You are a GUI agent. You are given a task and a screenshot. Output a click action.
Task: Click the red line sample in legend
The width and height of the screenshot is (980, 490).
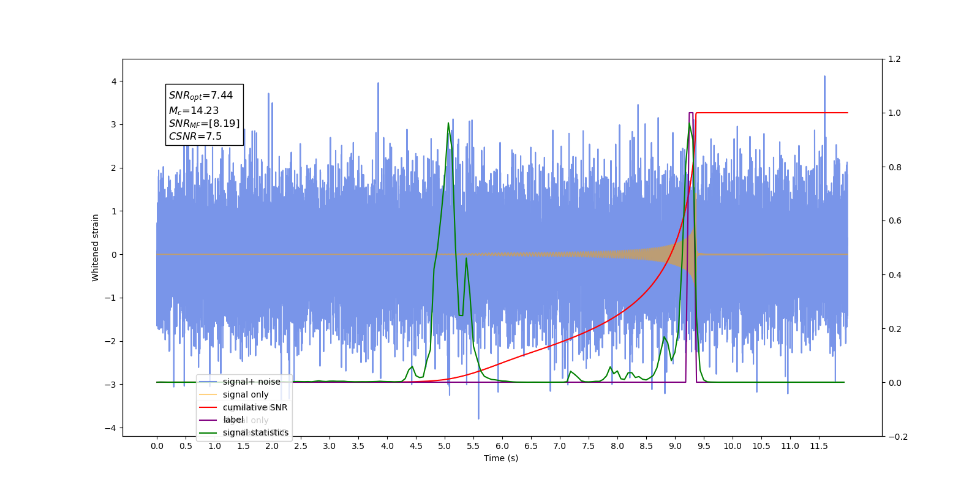[208, 407]
